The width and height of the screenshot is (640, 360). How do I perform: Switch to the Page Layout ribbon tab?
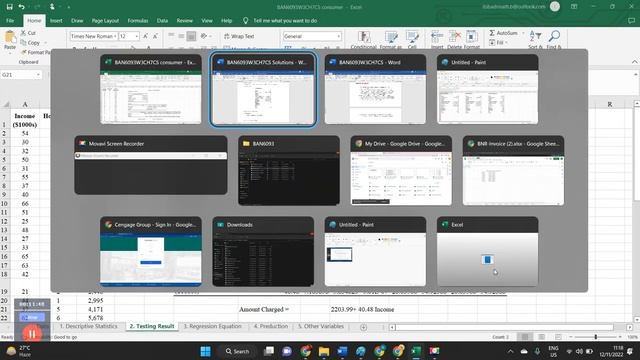[x=105, y=20]
